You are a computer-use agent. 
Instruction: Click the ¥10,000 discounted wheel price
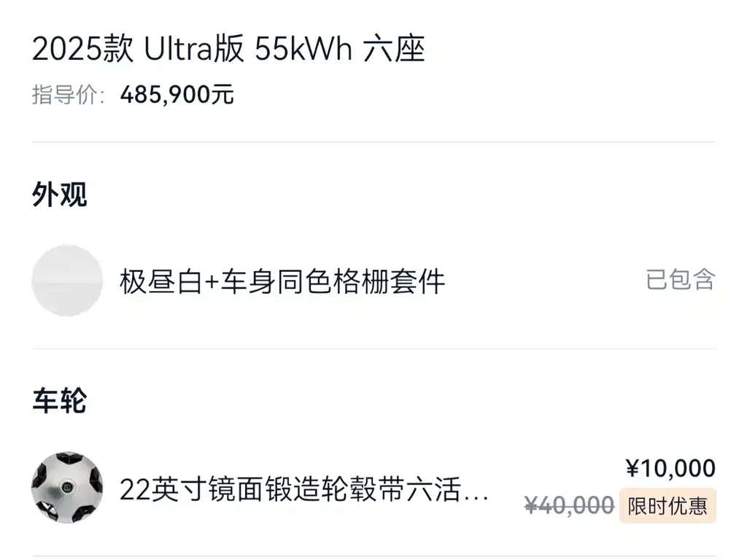670,468
